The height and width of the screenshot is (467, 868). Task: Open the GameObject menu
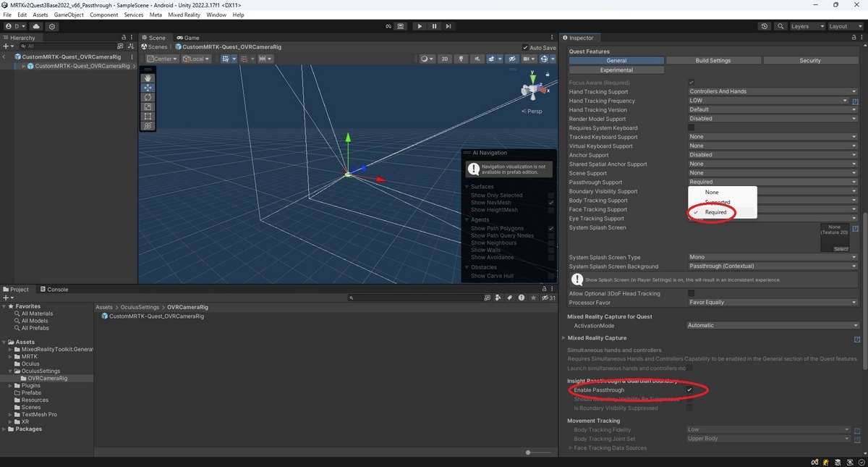69,14
